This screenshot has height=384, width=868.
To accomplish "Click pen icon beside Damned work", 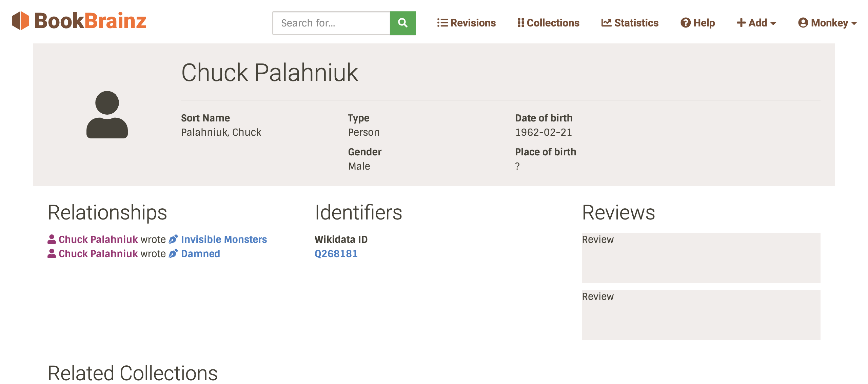I will click(x=173, y=254).
